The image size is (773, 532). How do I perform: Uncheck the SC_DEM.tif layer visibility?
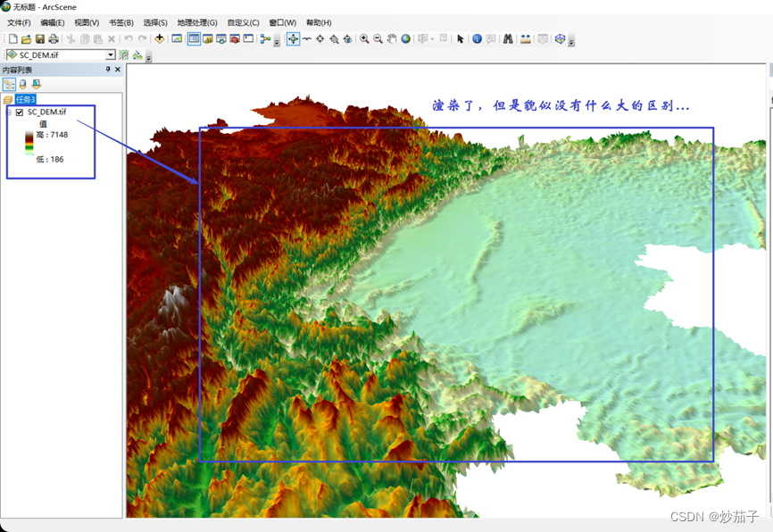(20, 112)
